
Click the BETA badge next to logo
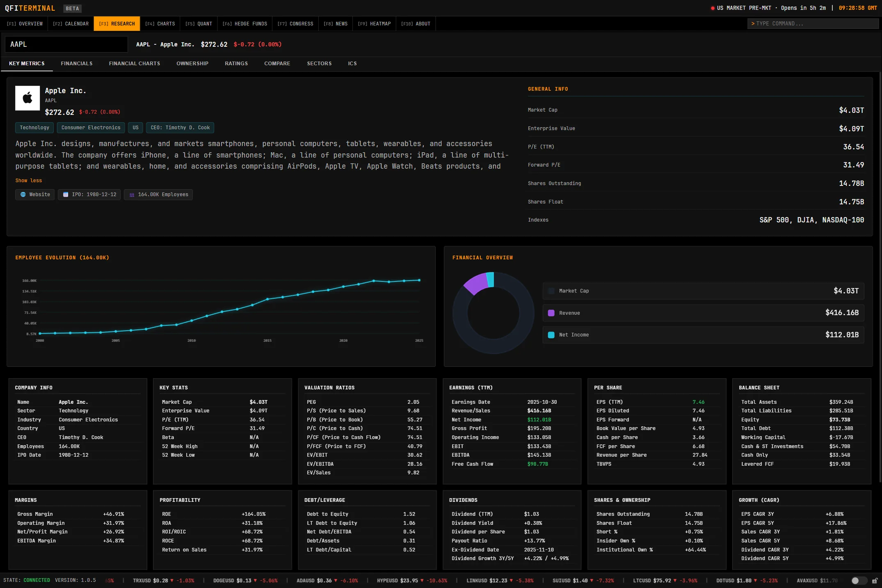point(72,9)
